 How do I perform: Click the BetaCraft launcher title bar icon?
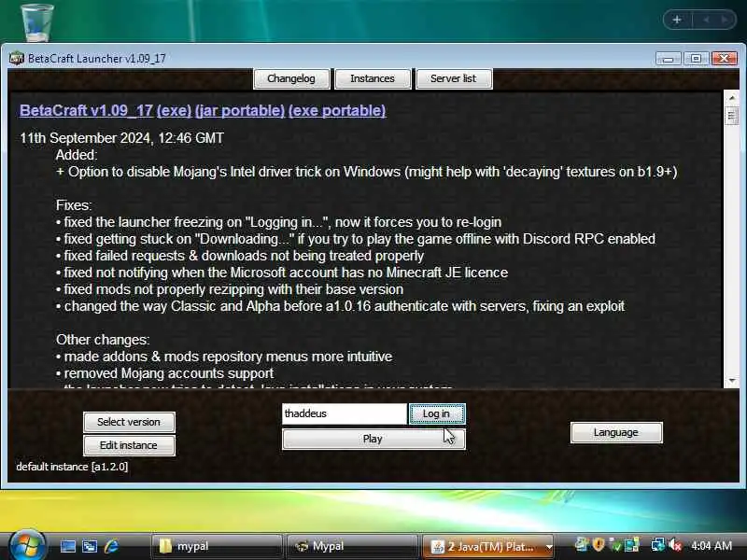click(x=16, y=59)
